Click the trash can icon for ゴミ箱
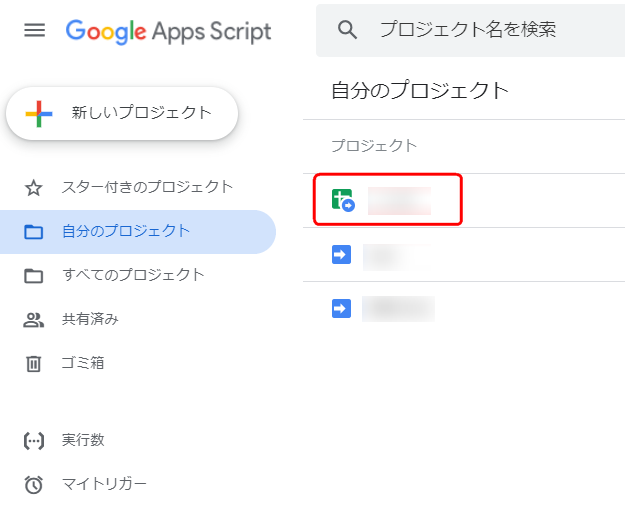Screen dimensions: 625x527 [33, 364]
